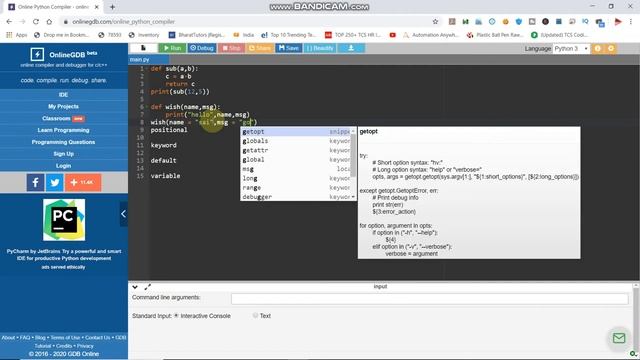The height and width of the screenshot is (360, 640).
Task: Save the current project
Action: click(x=289, y=48)
